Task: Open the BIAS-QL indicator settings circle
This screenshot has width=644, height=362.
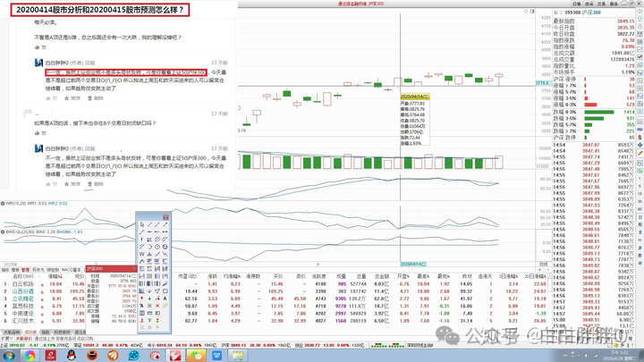Action: [x=3, y=232]
